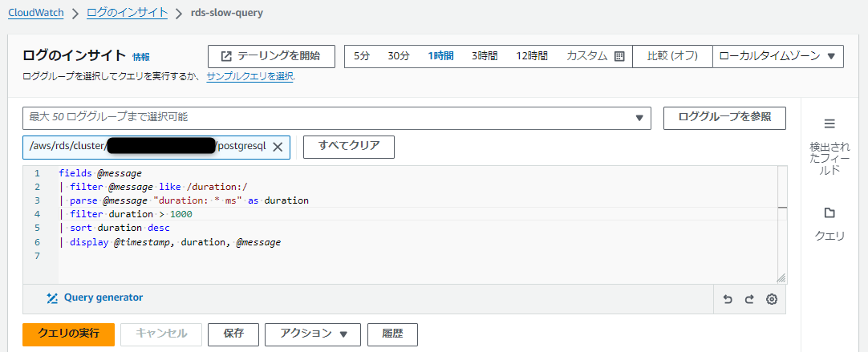This screenshot has width=868, height=352.
Task: Choose the カスタム time range option
Action: point(586,56)
